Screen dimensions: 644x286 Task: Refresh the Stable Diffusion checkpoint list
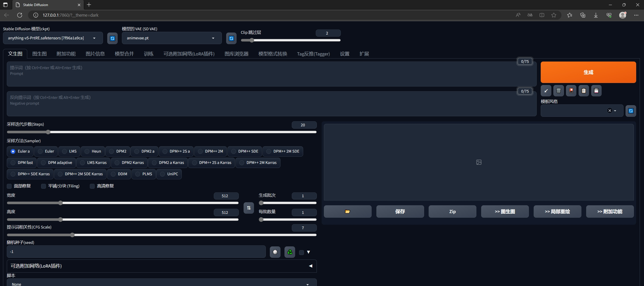click(x=112, y=38)
